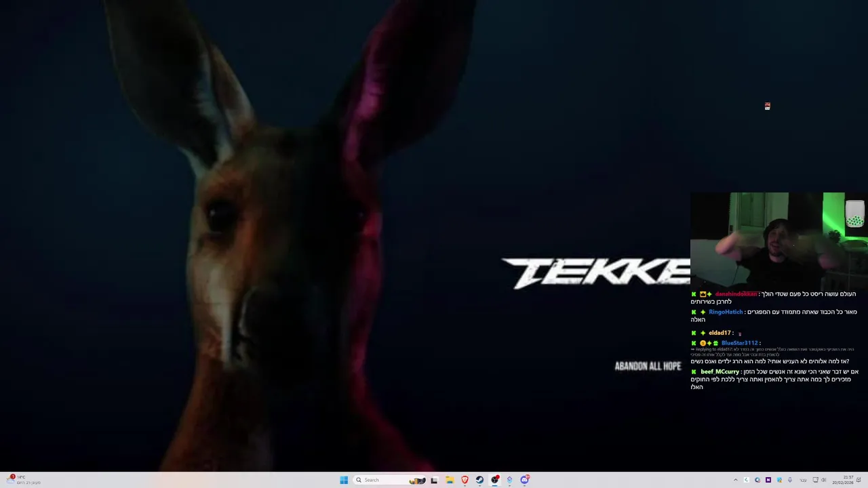Switch the Hebrew input language indicator

click(804, 480)
